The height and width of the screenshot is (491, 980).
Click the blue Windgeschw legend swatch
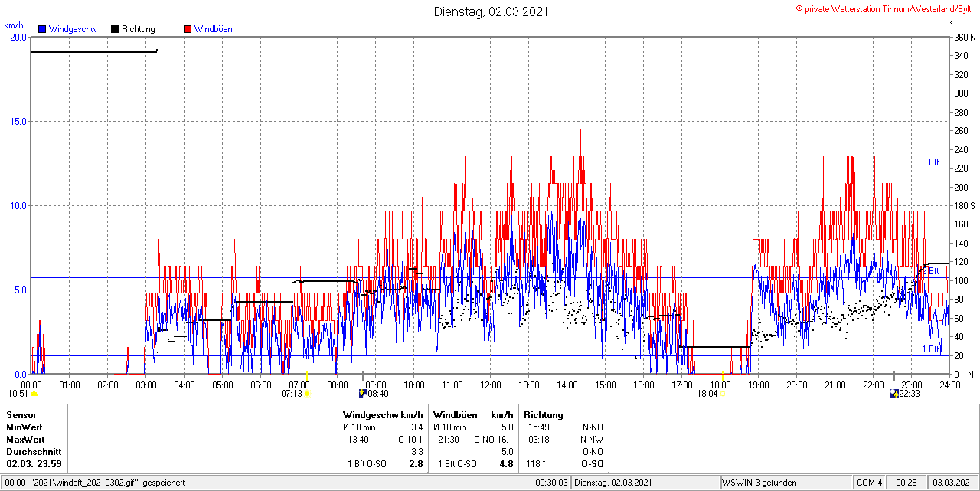[x=41, y=29]
